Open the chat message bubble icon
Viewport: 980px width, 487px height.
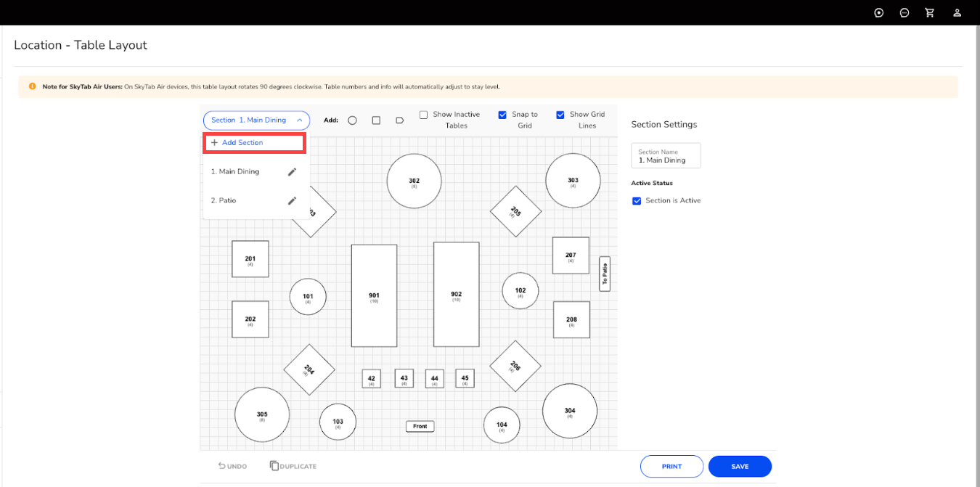point(905,12)
